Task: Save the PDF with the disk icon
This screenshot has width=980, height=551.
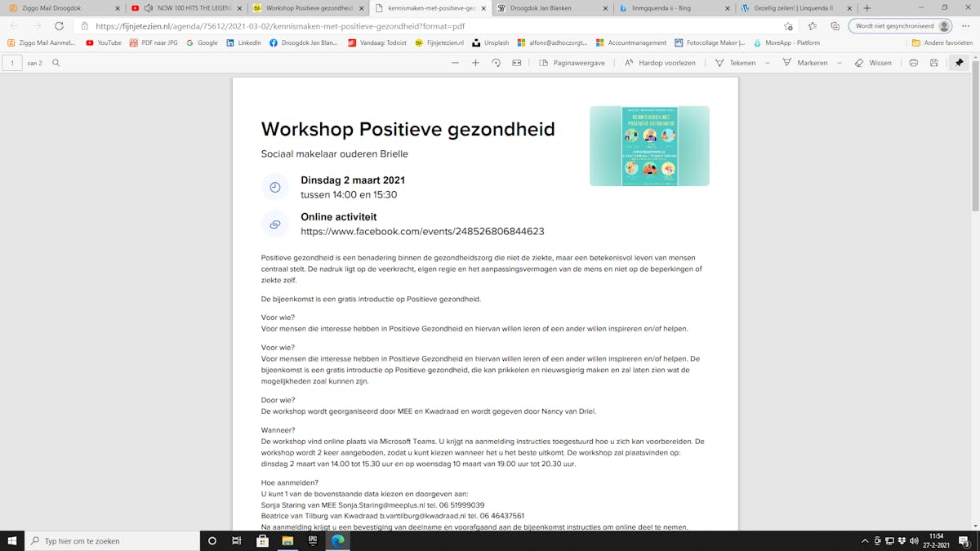Action: 933,63
